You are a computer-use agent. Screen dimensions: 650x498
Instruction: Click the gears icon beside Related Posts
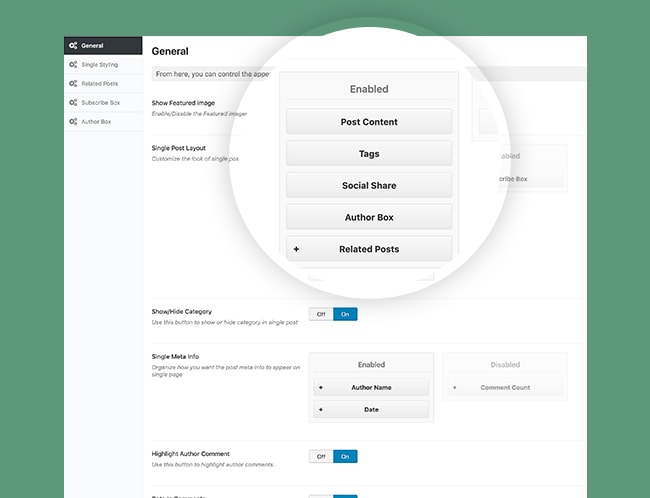tap(73, 84)
